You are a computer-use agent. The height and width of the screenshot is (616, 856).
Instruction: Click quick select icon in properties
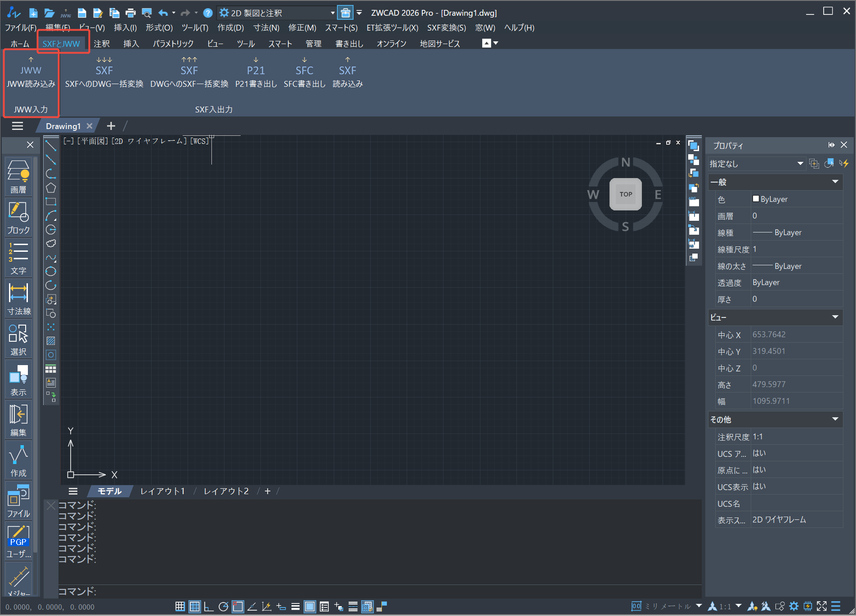tap(844, 164)
